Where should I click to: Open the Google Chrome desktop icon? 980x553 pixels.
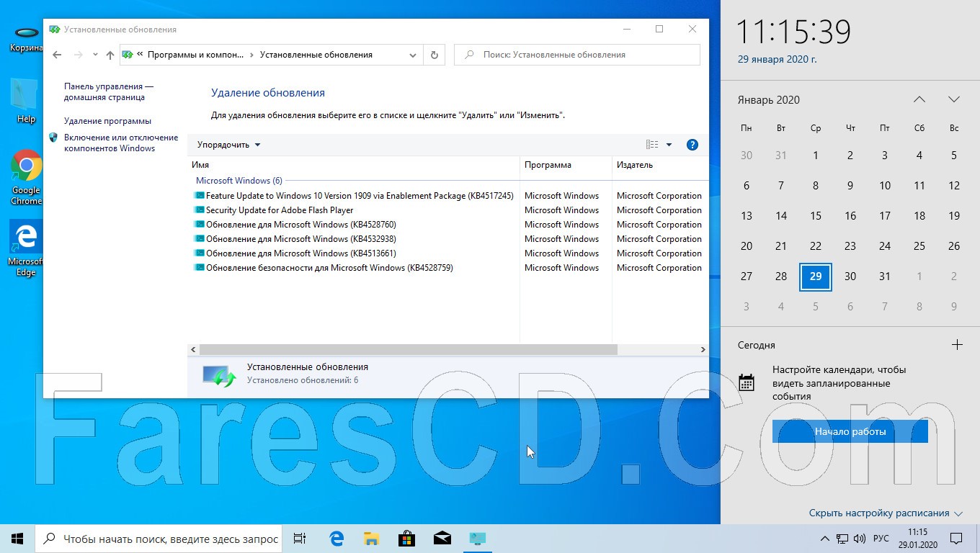tap(26, 178)
